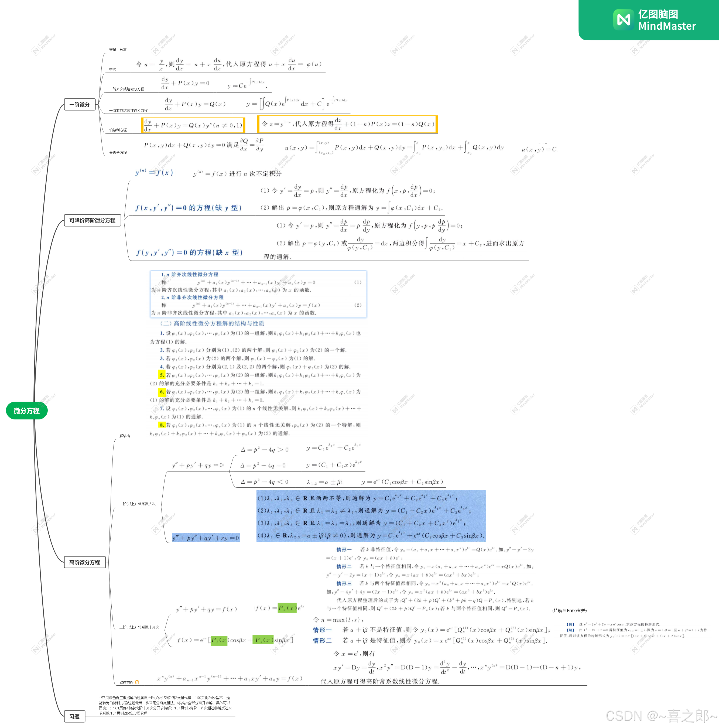Open the note icon beside 欧拉方程

coord(137,682)
